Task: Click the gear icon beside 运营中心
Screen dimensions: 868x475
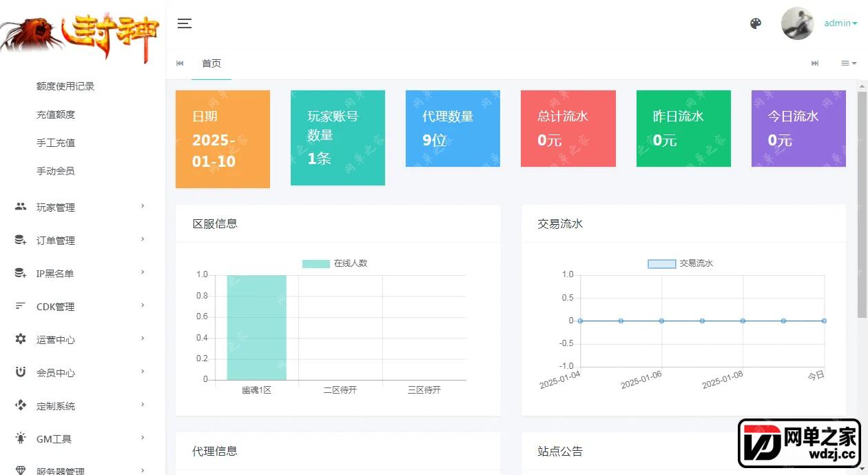Action: point(21,339)
